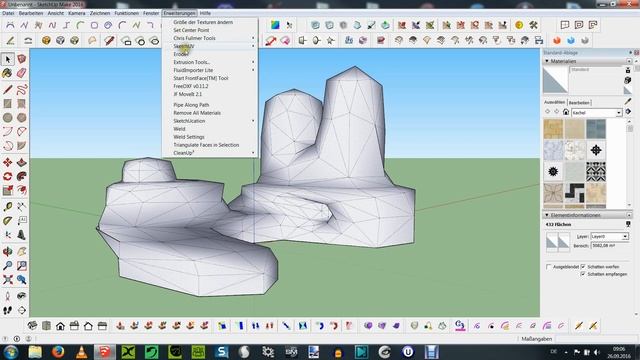
Task: Choose the Follow Me tool
Action: (x=22, y=176)
